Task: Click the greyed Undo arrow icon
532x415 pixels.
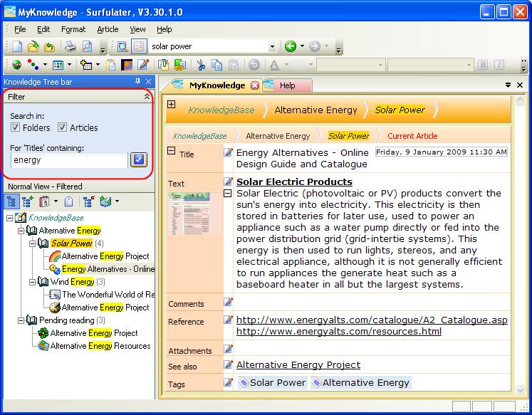Action: pos(254,64)
